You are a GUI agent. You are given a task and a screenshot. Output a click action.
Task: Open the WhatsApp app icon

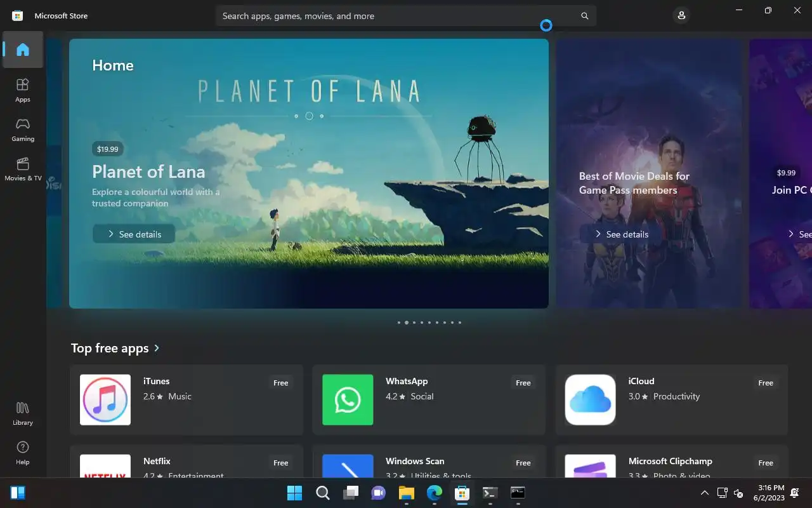click(x=348, y=399)
